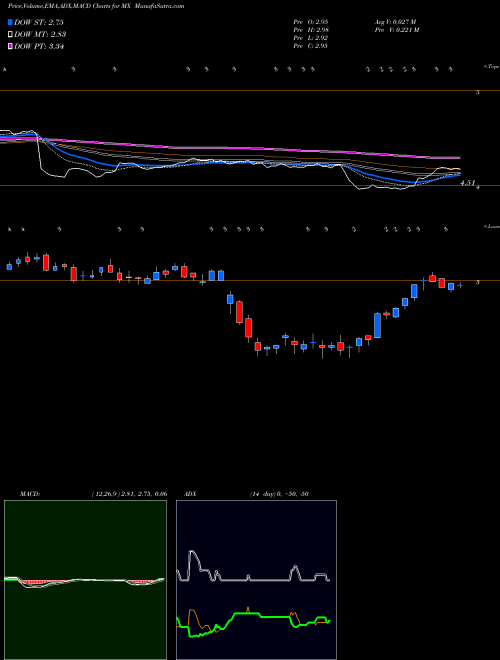This screenshot has width=500, height=660.
Task: Click the 'Pre L: 2.92' value
Action: [311, 38]
